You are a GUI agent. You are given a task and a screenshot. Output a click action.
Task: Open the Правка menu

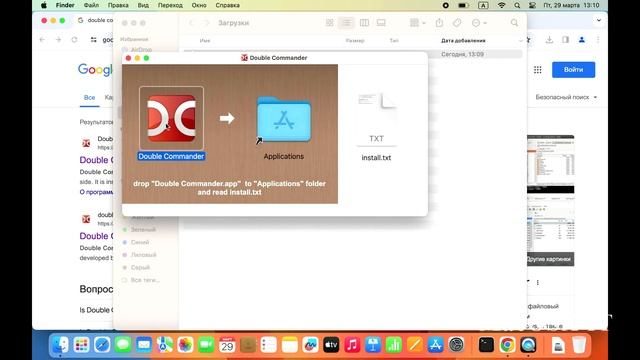point(118,5)
